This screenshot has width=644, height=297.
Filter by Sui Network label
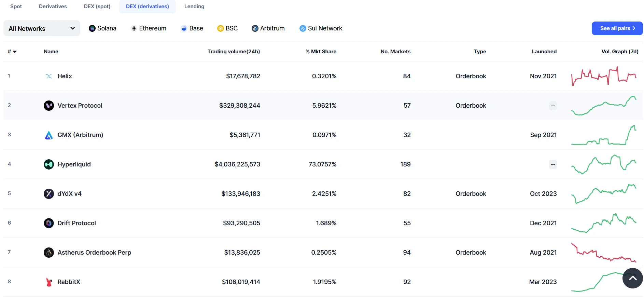click(325, 28)
